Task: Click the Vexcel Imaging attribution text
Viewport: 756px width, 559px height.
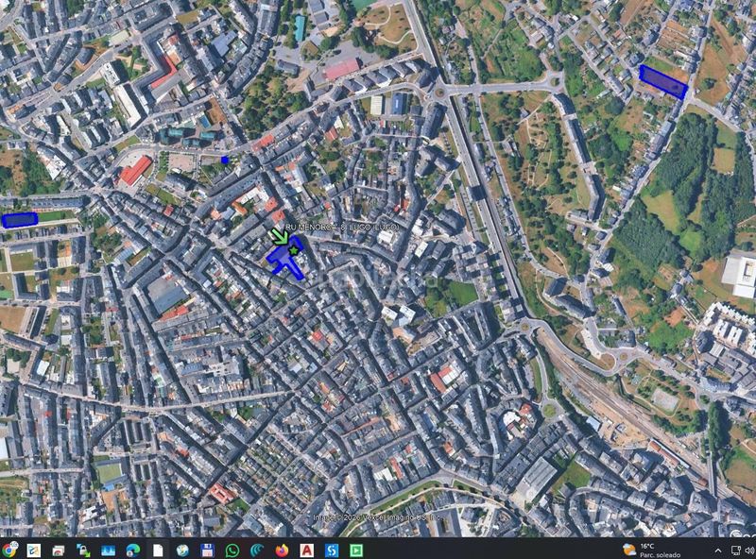Action: coord(377,517)
